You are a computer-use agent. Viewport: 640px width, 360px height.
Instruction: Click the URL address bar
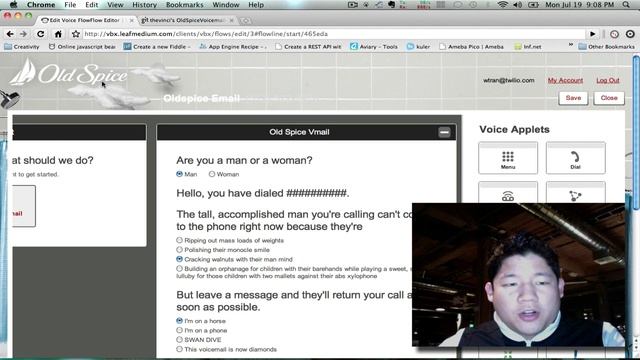(334, 34)
